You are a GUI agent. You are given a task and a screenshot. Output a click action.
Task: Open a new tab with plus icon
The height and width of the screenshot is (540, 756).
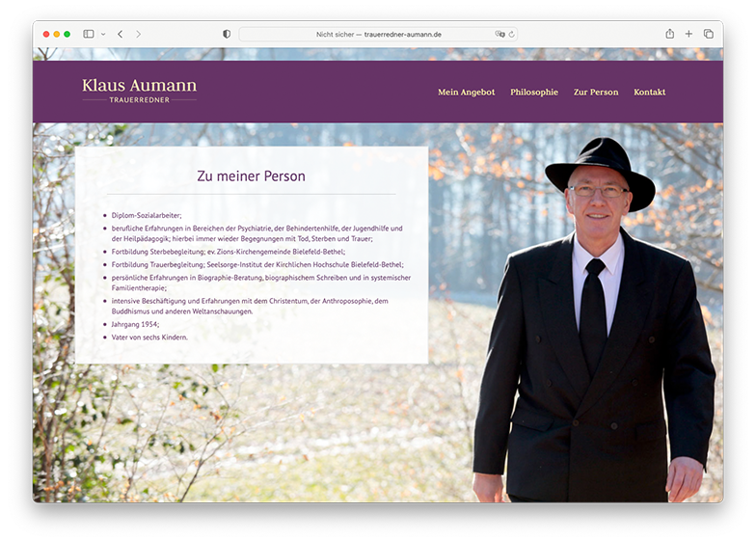coord(688,34)
